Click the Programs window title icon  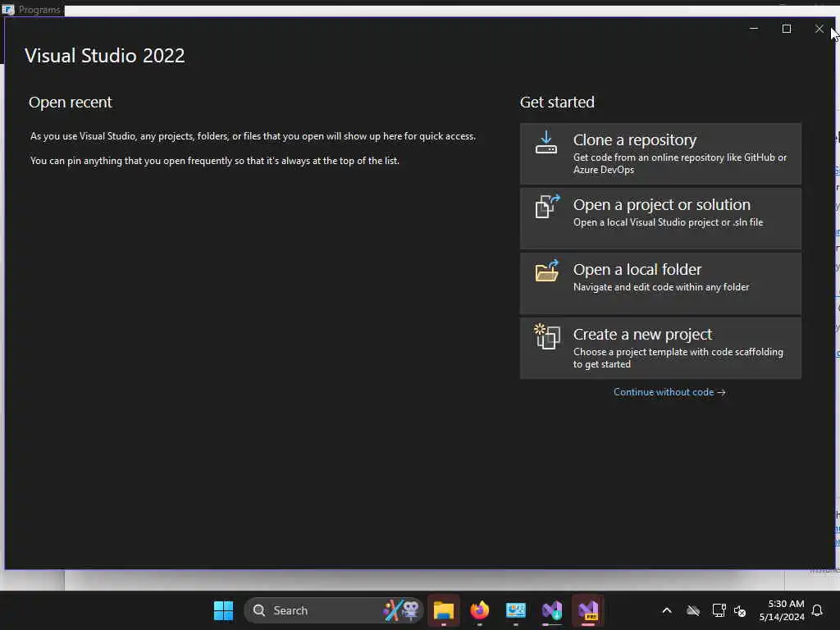coord(8,9)
